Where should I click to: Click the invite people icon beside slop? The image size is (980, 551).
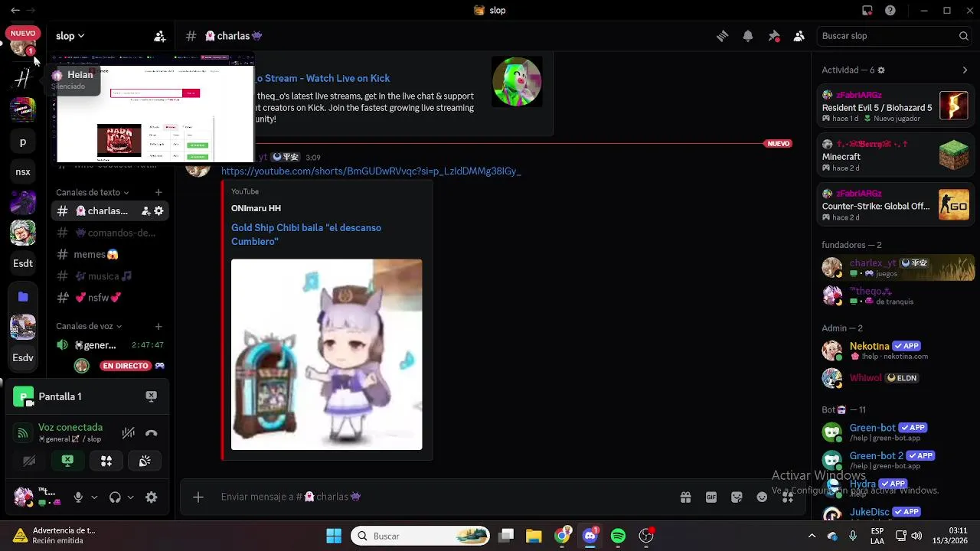coord(159,36)
